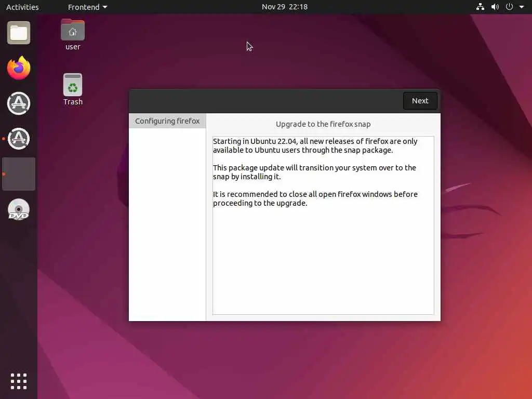Click the 'Upgrade to the firefox snap' heading
This screenshot has width=532, height=399.
click(x=323, y=124)
